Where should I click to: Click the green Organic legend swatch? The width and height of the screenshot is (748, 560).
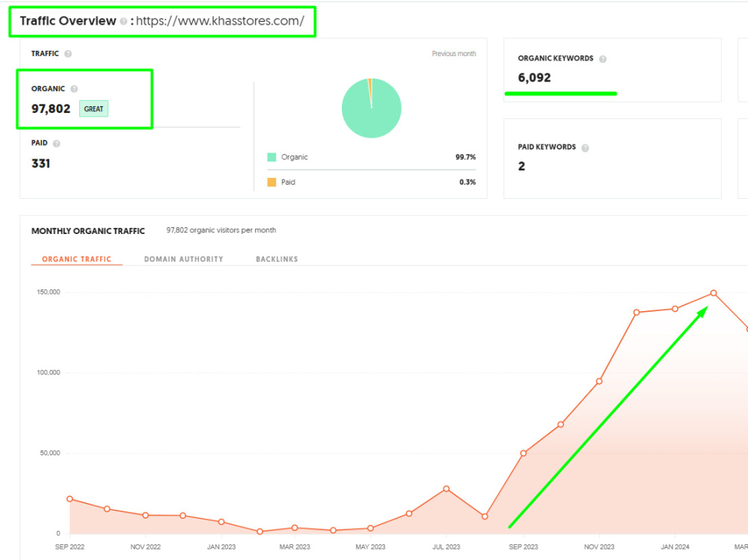[x=272, y=158]
